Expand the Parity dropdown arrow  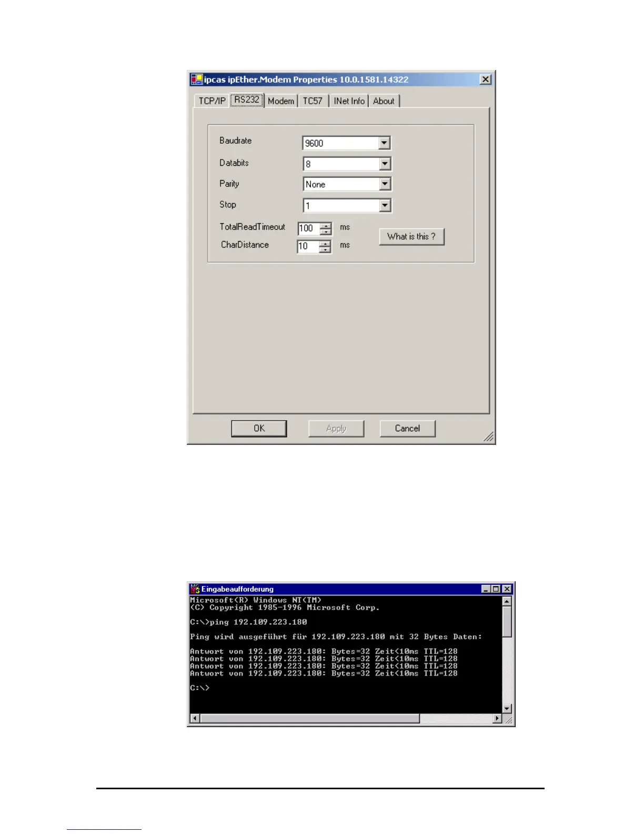(x=385, y=184)
